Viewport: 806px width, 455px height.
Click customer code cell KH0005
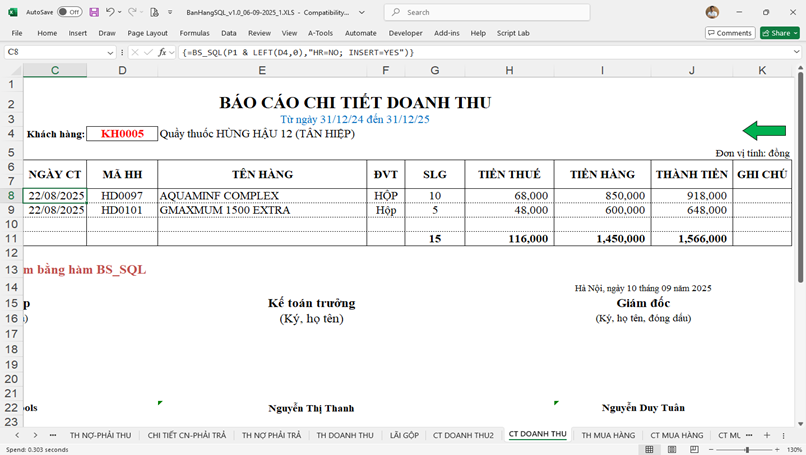click(122, 134)
